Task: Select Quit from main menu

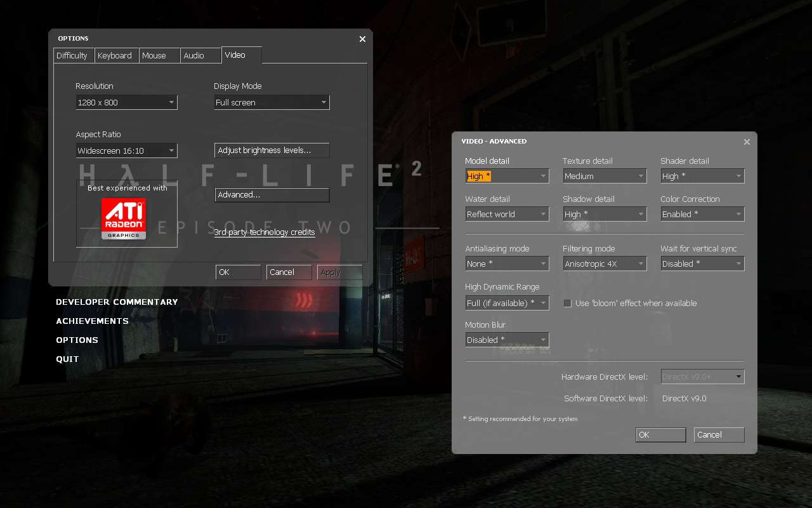Action: tap(67, 359)
